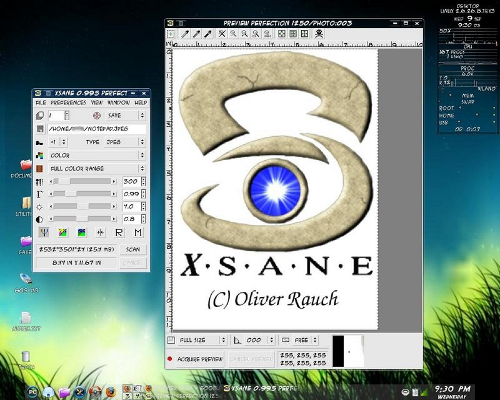The height and width of the screenshot is (400, 500).
Task: Open the Documents folder icon on the desktop
Action: point(25,164)
